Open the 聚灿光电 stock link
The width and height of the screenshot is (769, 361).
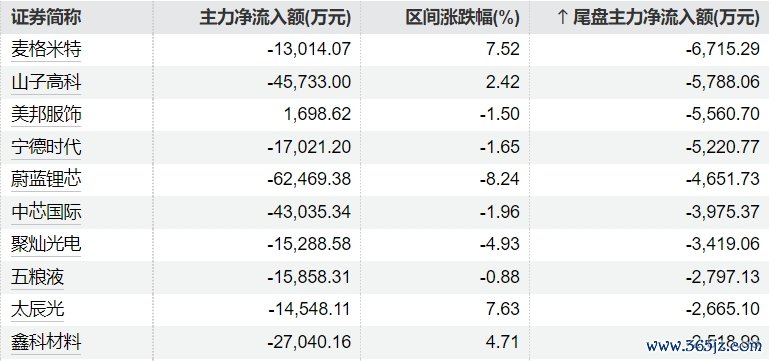[46, 244]
